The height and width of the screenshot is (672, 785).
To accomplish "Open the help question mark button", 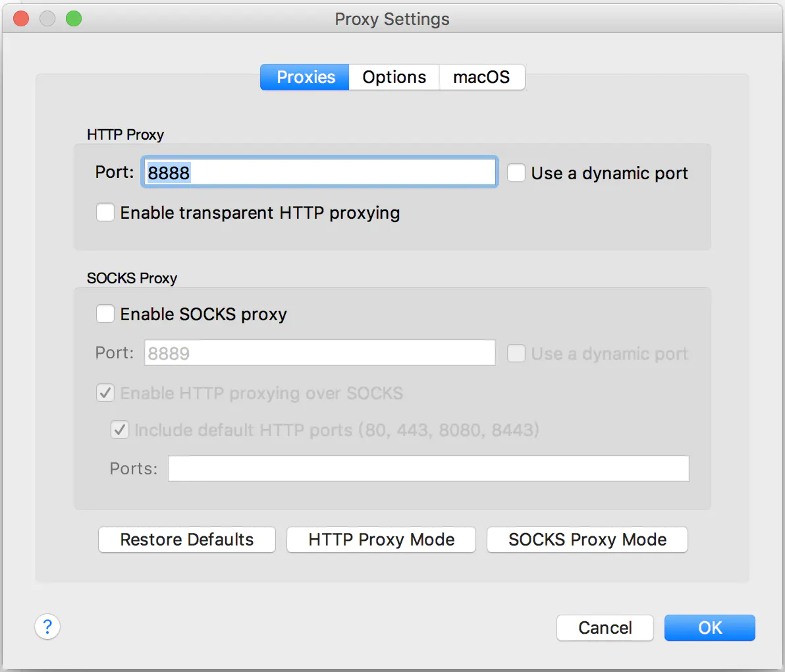I will [x=47, y=627].
